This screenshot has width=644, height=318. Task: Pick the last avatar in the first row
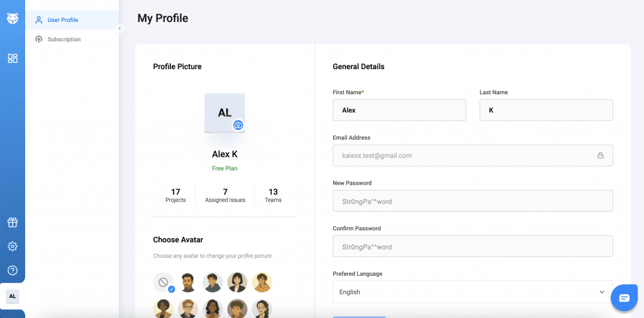click(262, 283)
